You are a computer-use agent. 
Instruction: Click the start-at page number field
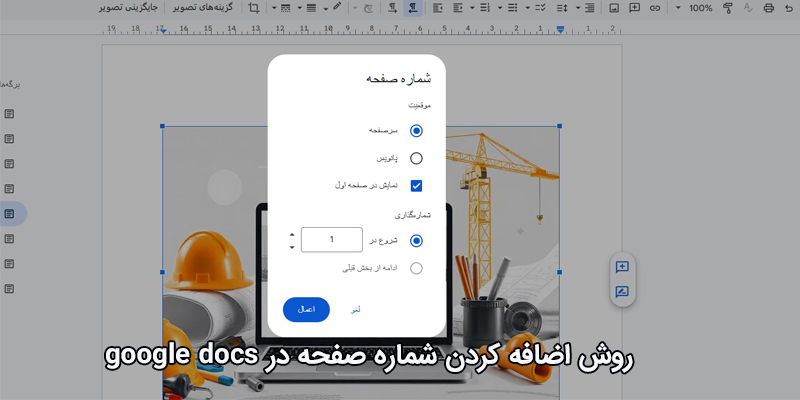[x=331, y=240]
